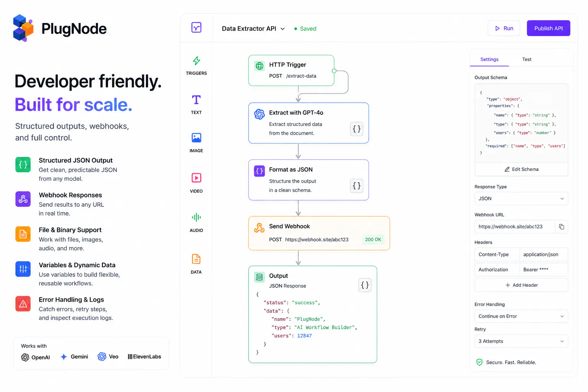Screen dimensions: 588x392
Task: Open the workflow app icon in top bar
Action: tap(196, 28)
